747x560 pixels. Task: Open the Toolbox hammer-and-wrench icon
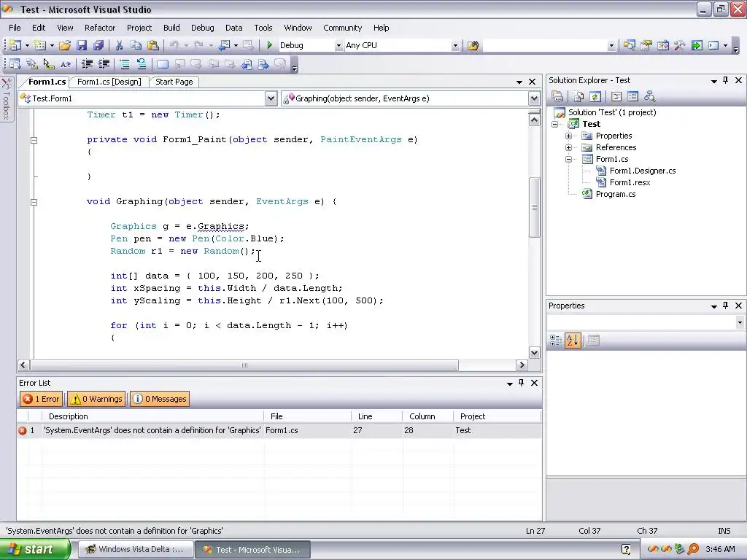679,45
